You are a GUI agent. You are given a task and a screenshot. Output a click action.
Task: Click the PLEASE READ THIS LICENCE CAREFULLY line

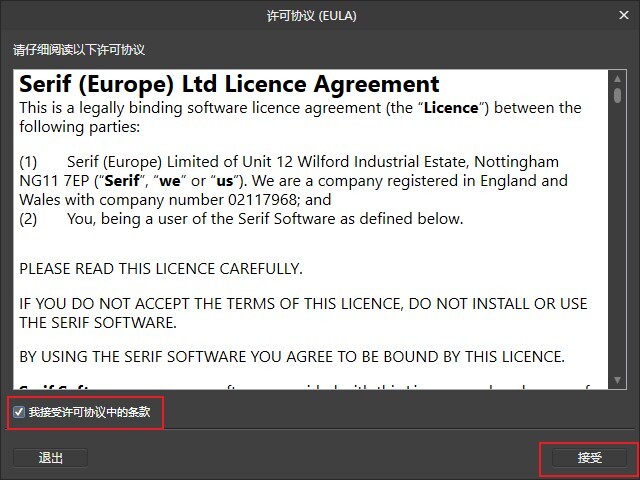tap(161, 269)
